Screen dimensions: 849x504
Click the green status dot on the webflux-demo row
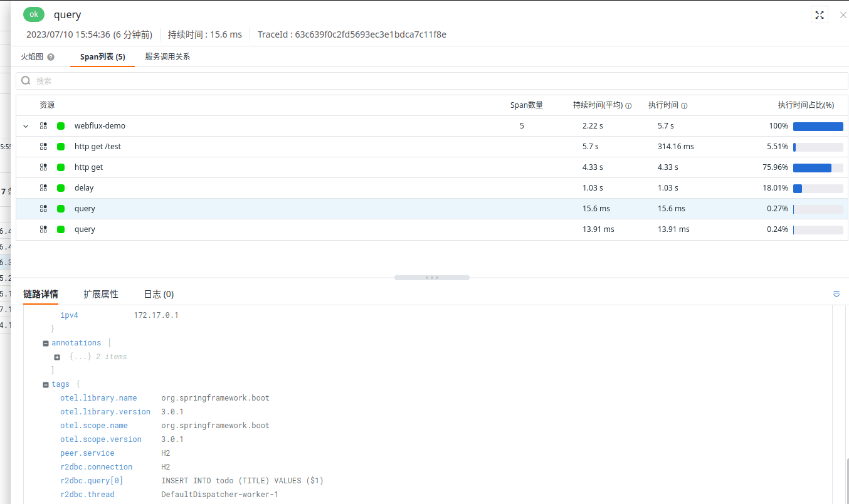coord(60,125)
